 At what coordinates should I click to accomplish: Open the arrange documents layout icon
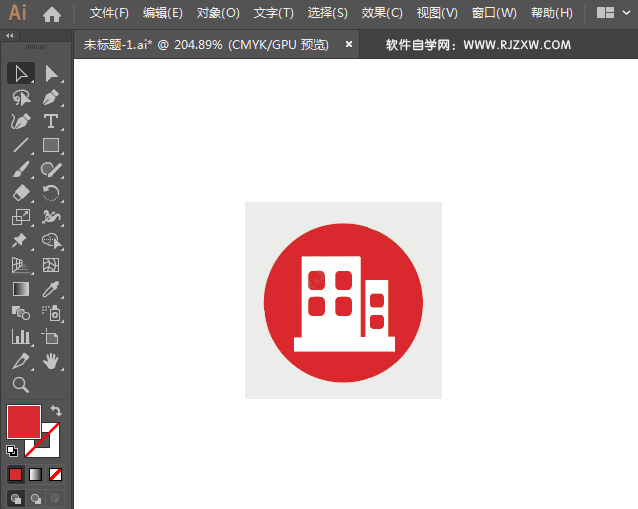605,13
